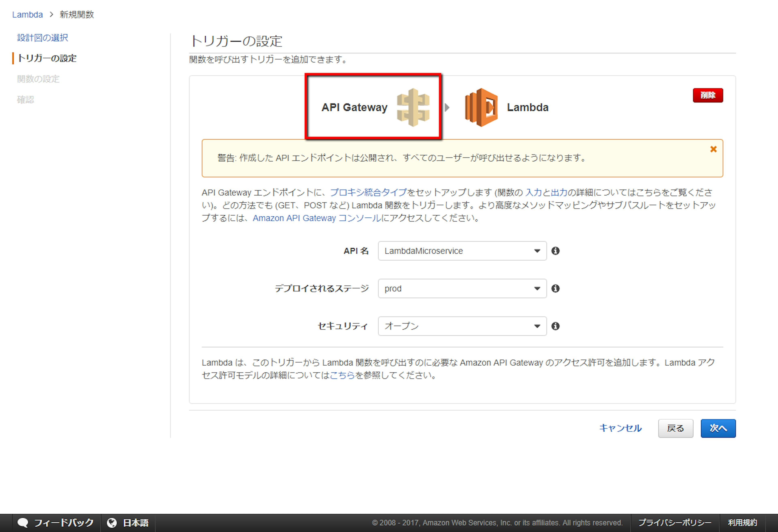Go to 設計図の選択 step in sidebar
This screenshot has height=532, width=778.
(43, 37)
